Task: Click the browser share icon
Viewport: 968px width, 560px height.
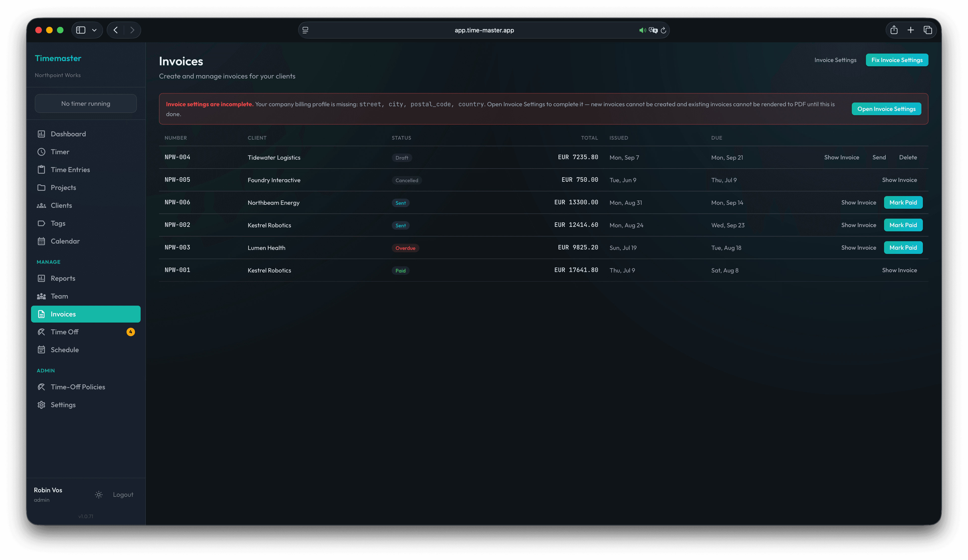Action: (894, 30)
